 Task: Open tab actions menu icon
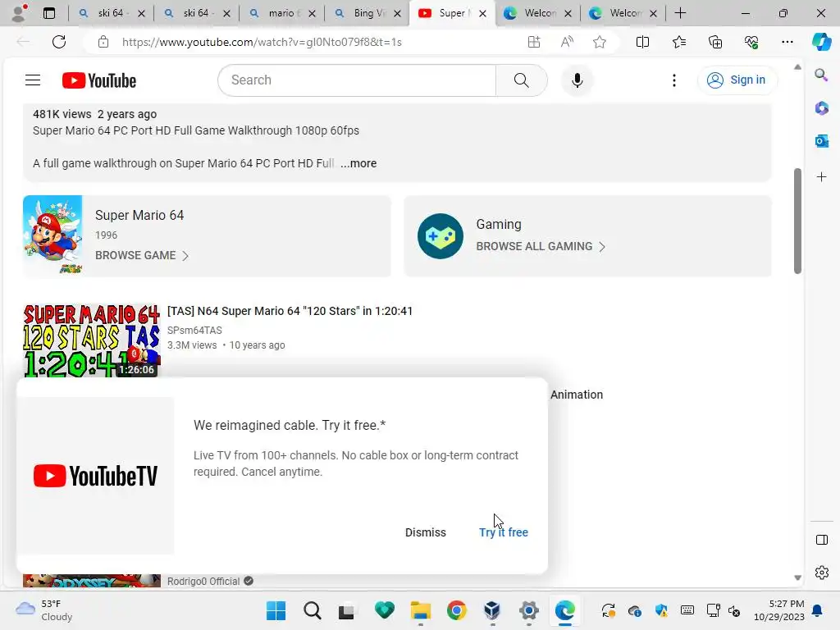tap(49, 13)
